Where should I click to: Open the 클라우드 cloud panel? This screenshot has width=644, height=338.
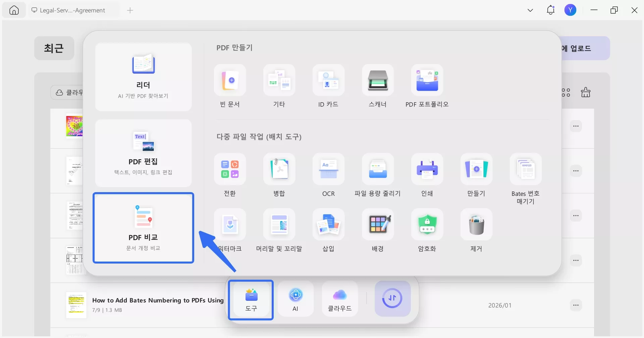(x=339, y=298)
